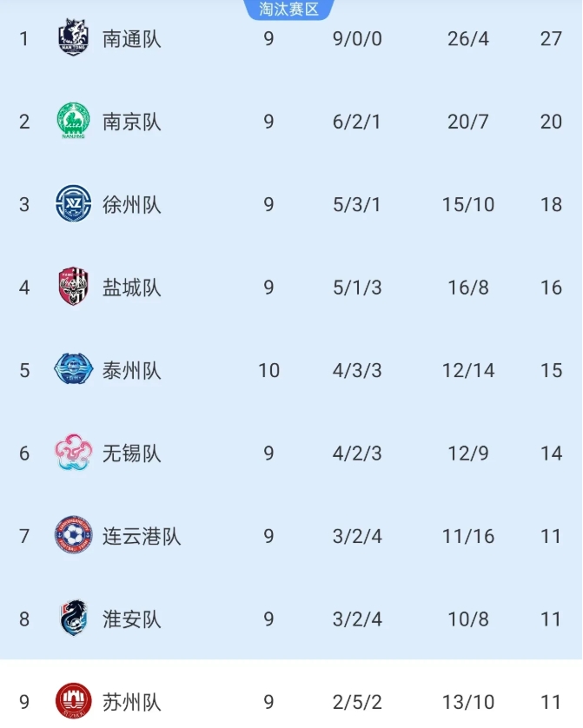Screen dimensions: 583x728
Task: Open the 连云港队 team name
Action: [x=142, y=537]
